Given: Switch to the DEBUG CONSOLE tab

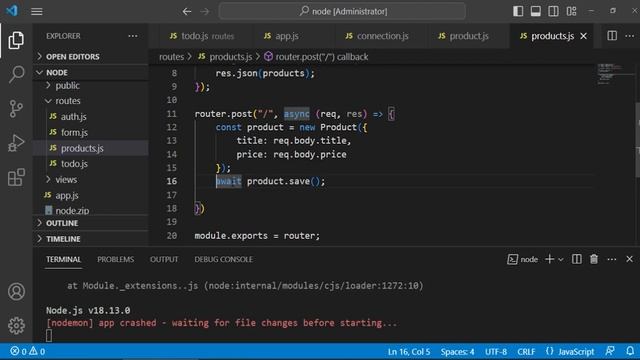Looking at the screenshot, I should [223, 259].
